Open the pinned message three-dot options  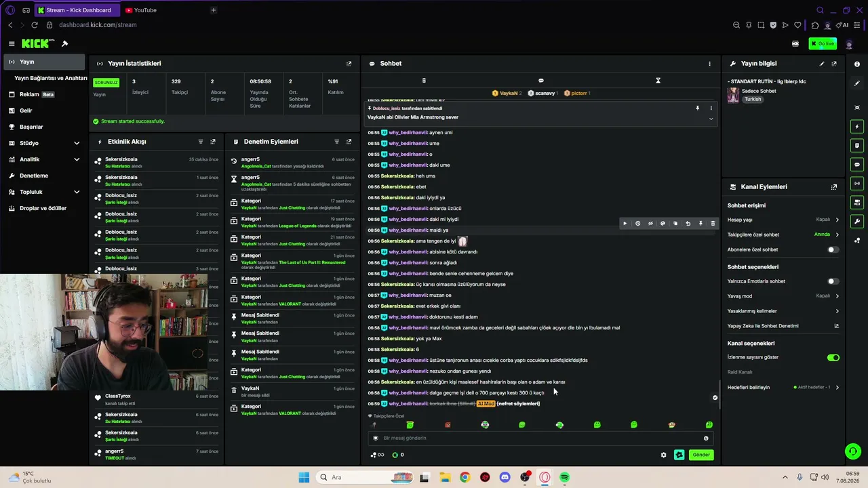(711, 108)
